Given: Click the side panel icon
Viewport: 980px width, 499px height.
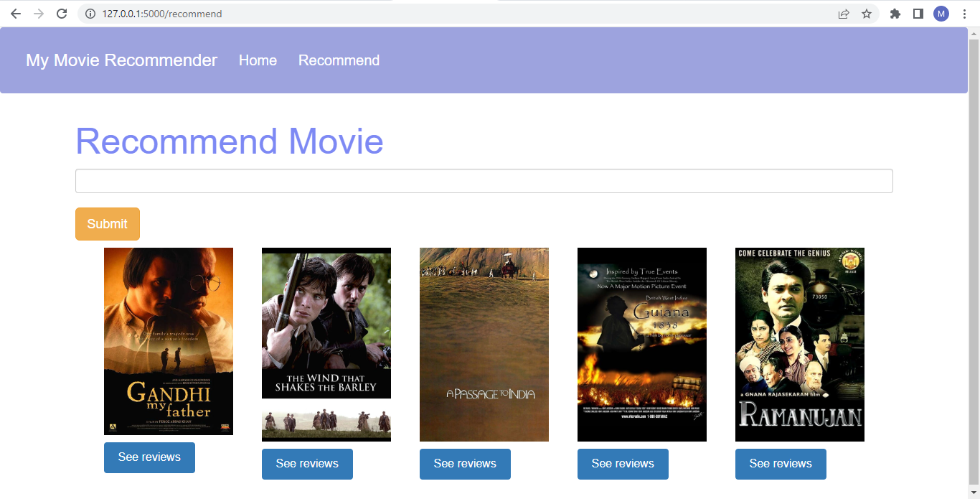Looking at the screenshot, I should [918, 13].
